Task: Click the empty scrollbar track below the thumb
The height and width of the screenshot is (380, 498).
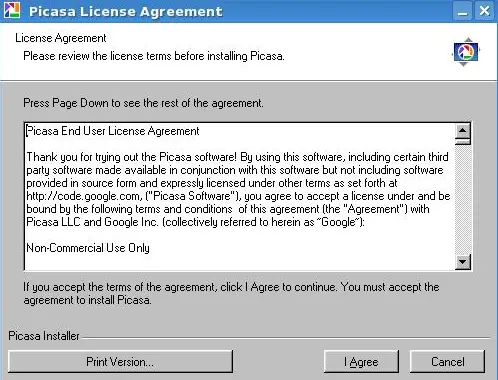Action: click(463, 199)
